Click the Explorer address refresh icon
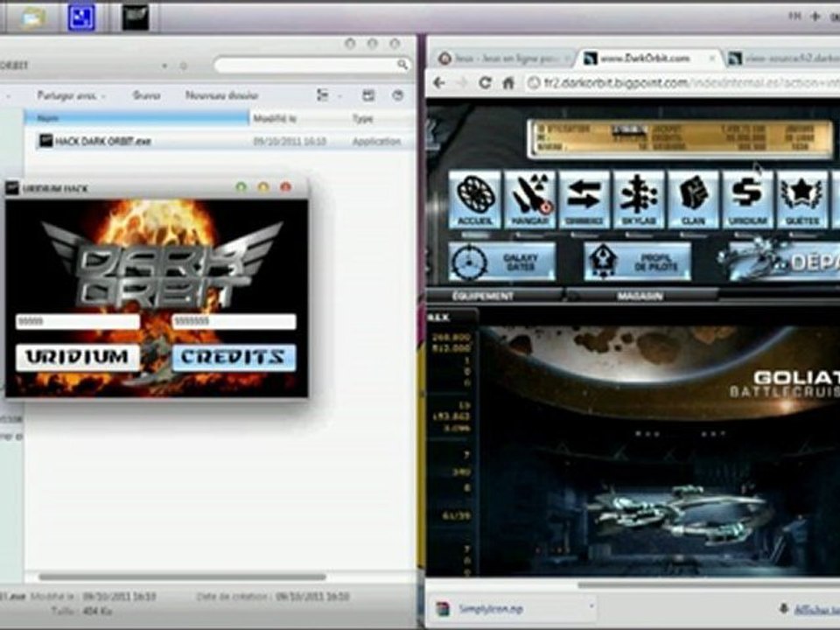The image size is (840, 630). [x=184, y=66]
